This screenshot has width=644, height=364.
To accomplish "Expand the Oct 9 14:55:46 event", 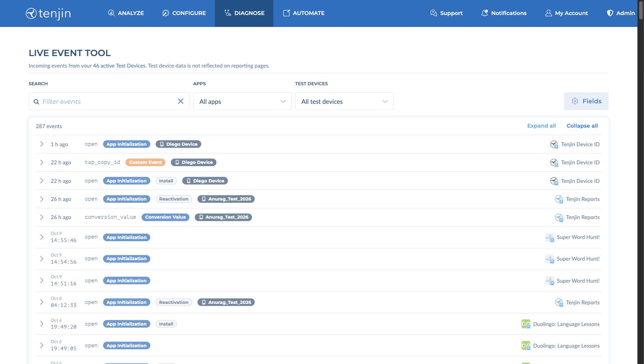I will pyautogui.click(x=42, y=237).
